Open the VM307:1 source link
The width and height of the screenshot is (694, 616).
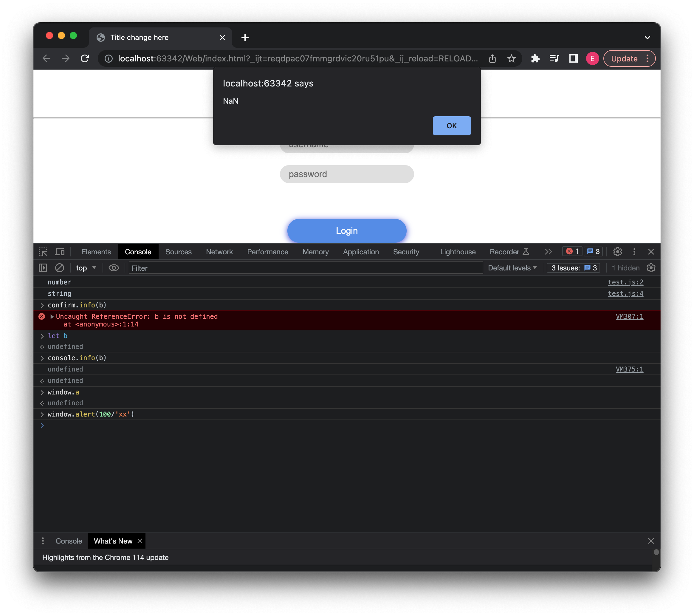[629, 316]
